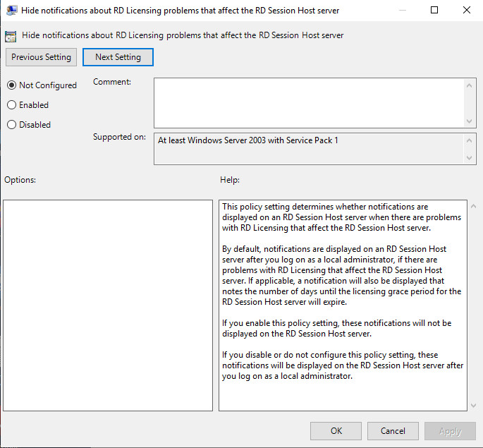Click the Help pane scroll down arrow
The width and height of the screenshot is (483, 448).
tap(472, 405)
